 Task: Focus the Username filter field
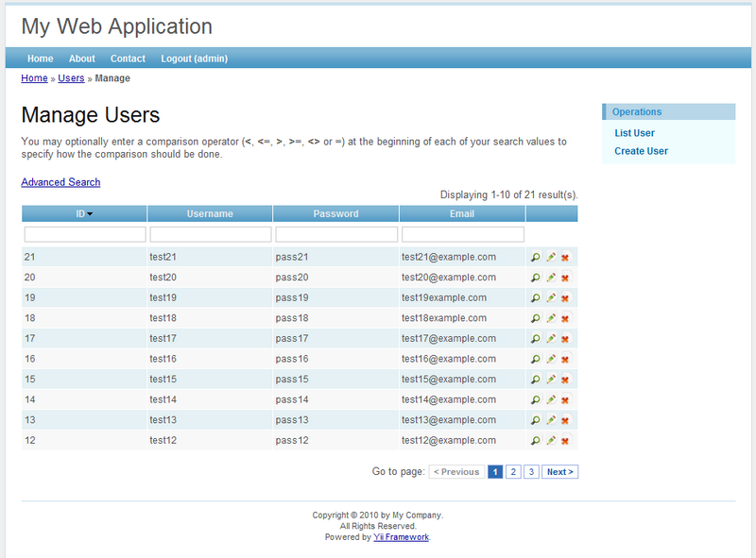pos(211,235)
